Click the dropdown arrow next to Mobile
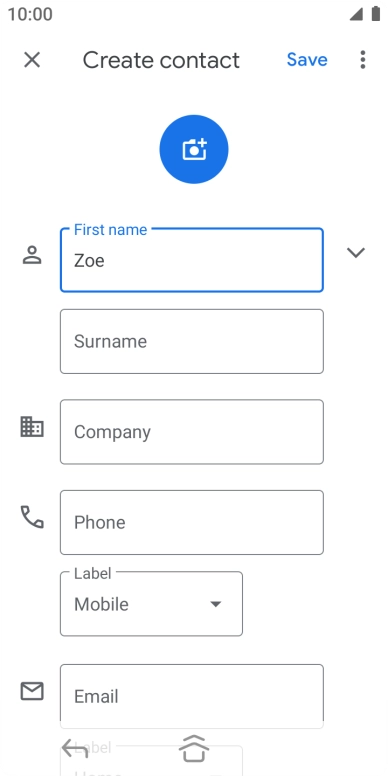 pos(215,604)
